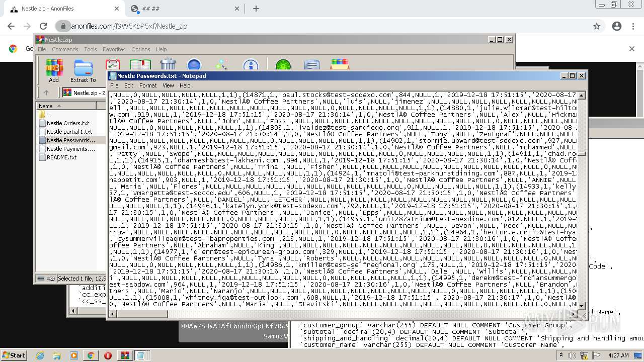Image resolution: width=644 pixels, height=362 pixels.
Task: Click the WinRAR Delete trash icon
Action: pos(168,65)
